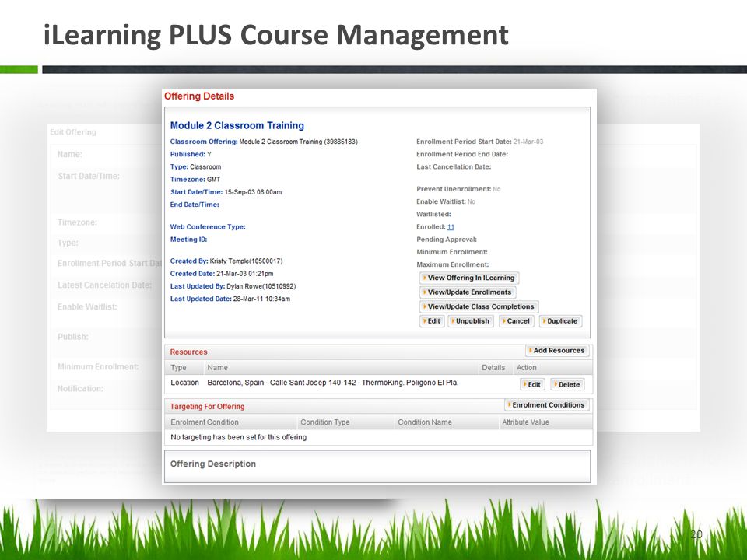
Task: Click the 'Targeting For Offering' section heading
Action: [x=207, y=406]
